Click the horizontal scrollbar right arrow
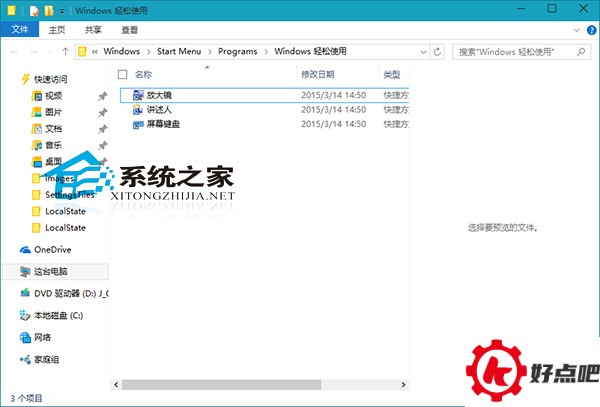The width and height of the screenshot is (600, 407). (403, 384)
